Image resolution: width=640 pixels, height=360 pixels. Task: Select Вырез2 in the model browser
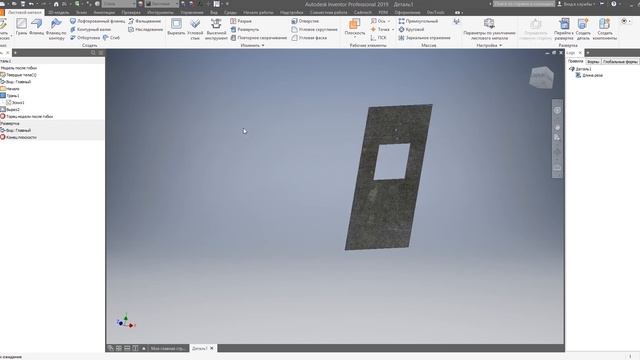pyautogui.click(x=10, y=109)
